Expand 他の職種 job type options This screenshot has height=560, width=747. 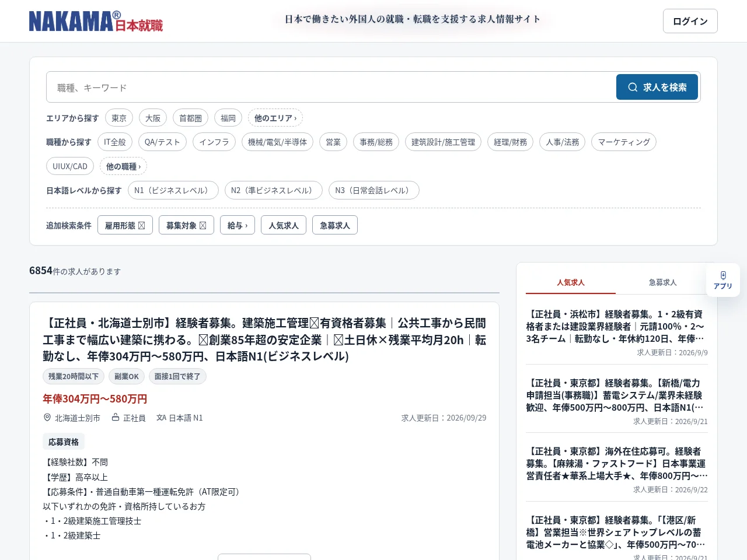pos(123,166)
